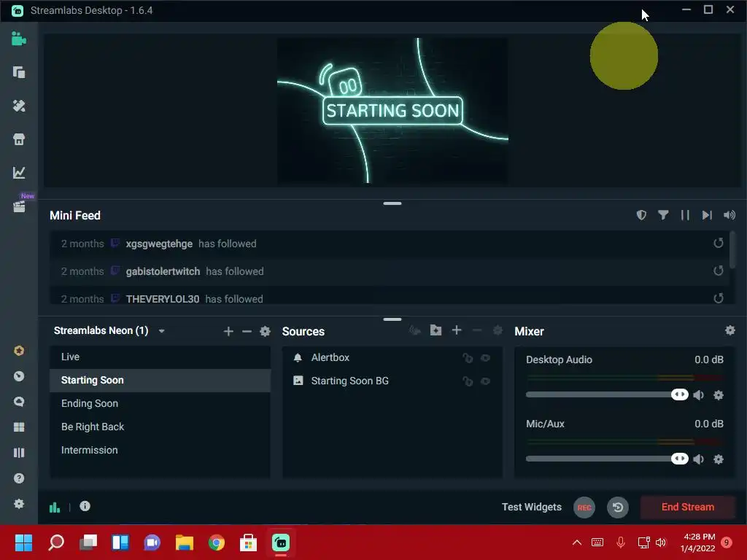The height and width of the screenshot is (560, 747).
Task: Open Mini Feed filter funnel
Action: pyautogui.click(x=663, y=215)
